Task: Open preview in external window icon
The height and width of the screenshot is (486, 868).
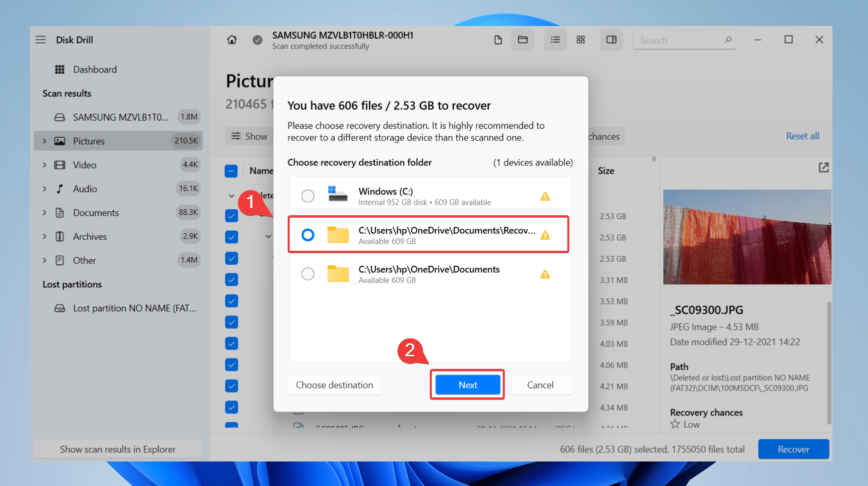Action: [x=823, y=168]
